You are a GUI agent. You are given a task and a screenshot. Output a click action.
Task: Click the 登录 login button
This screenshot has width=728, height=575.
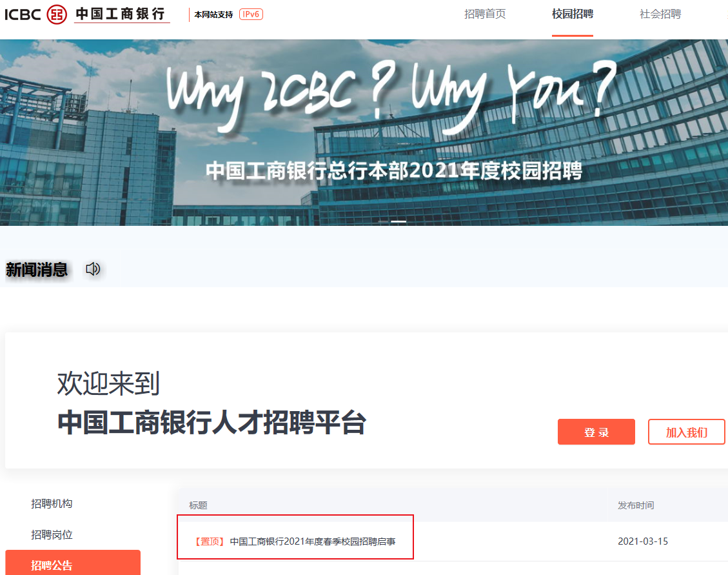pos(596,432)
